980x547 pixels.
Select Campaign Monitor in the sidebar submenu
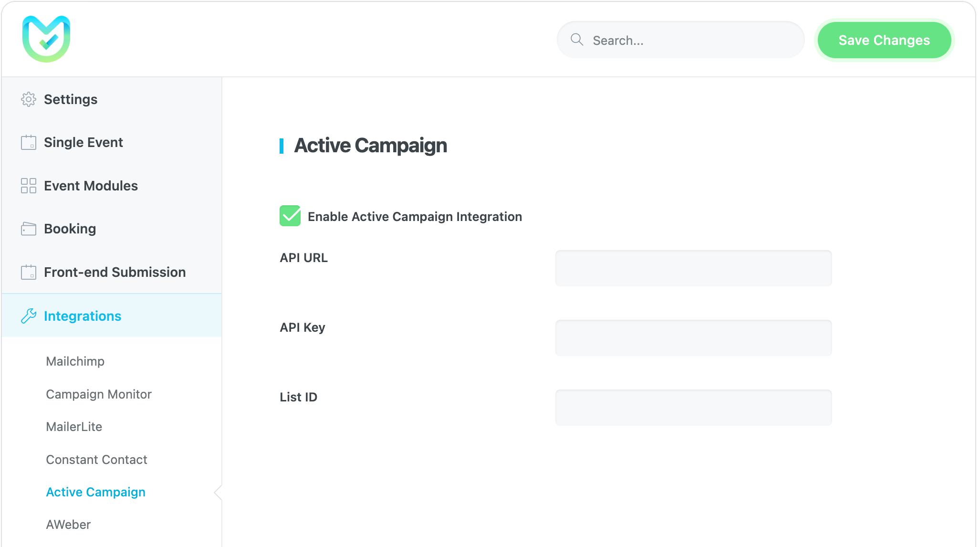click(x=99, y=394)
